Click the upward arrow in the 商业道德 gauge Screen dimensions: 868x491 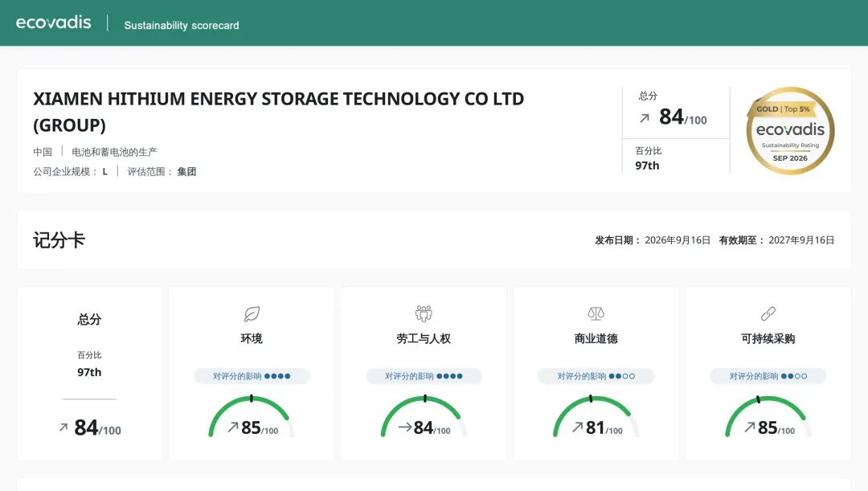(x=577, y=428)
